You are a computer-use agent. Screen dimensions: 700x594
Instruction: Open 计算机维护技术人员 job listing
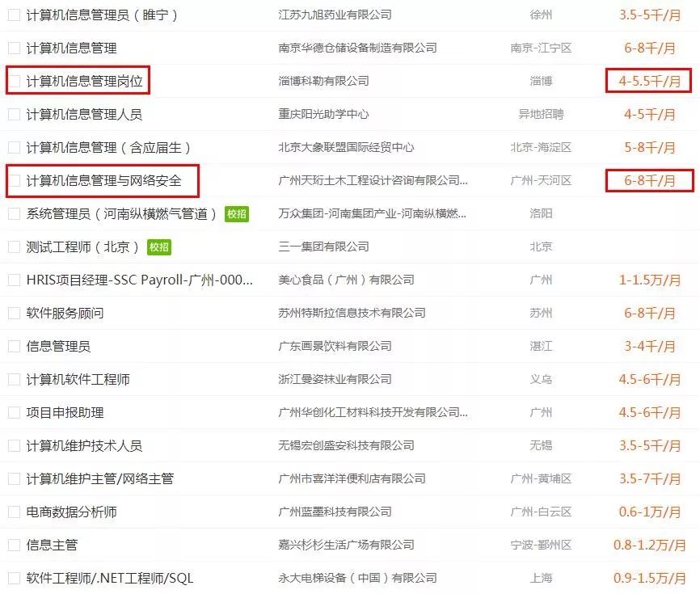84,445
